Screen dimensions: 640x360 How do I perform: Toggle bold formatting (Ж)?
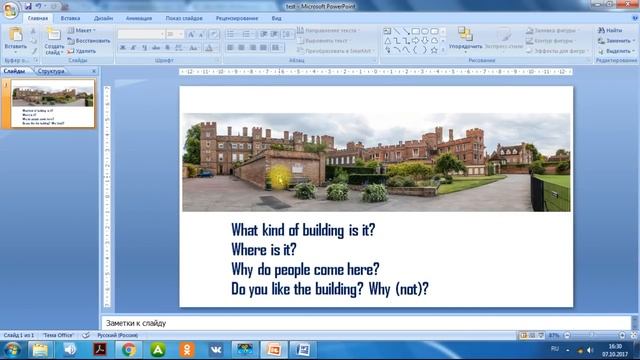click(122, 48)
